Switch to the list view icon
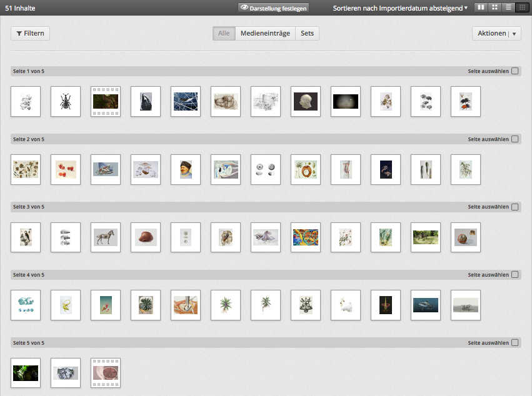Screen dimensions: 532x396 pyautogui.click(x=508, y=7)
